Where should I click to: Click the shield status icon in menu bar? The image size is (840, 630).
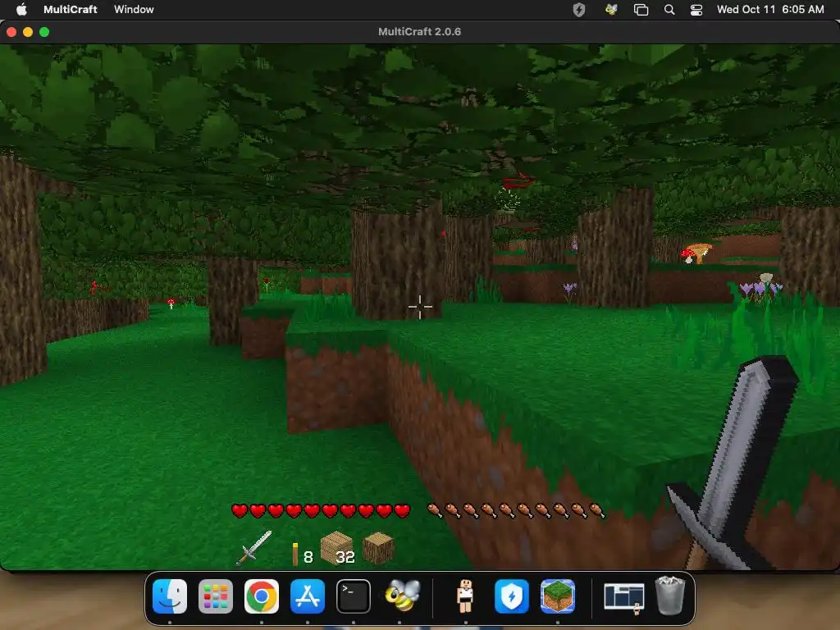pos(579,10)
